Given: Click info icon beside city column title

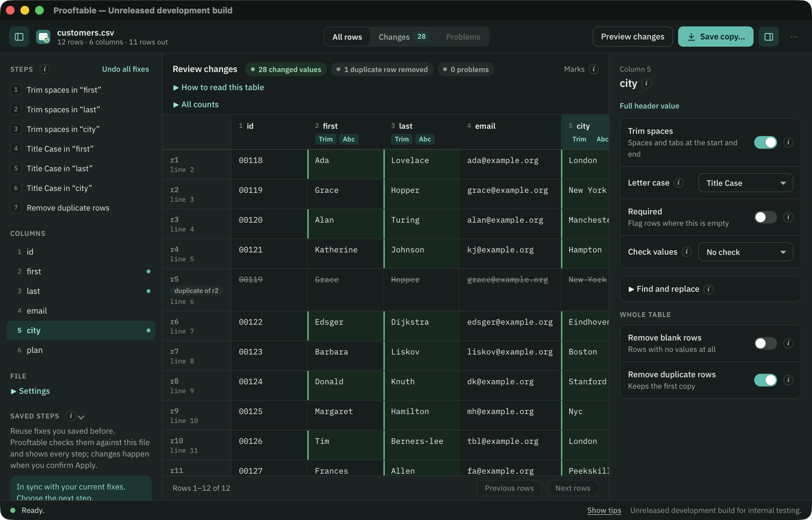Looking at the screenshot, I should [x=647, y=83].
